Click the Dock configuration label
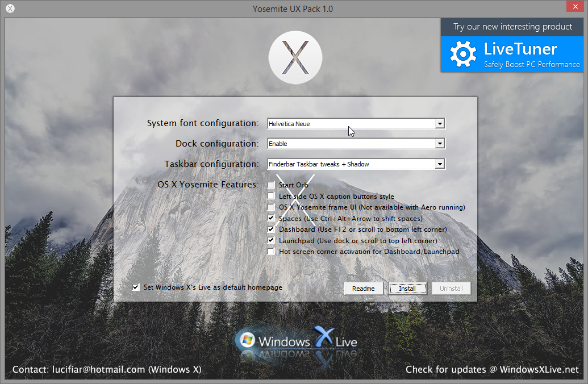The image size is (588, 384). 217,143
